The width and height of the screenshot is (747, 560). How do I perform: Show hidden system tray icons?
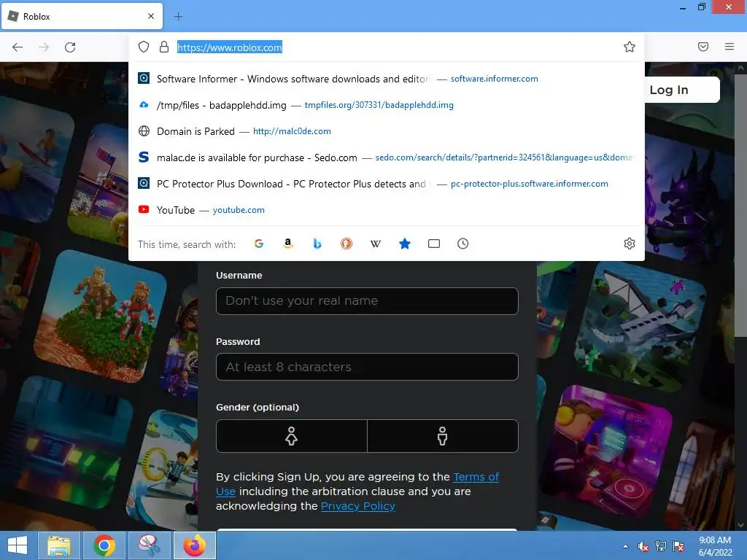625,546
